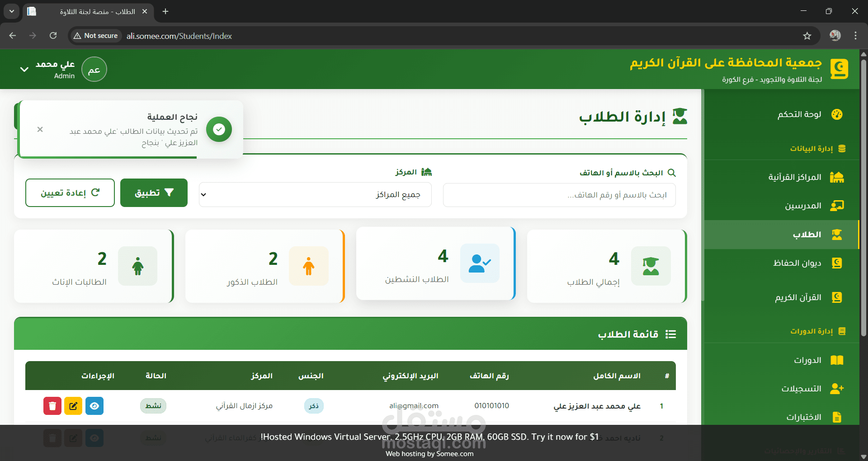Click the graduate icon beside الطلاب
This screenshot has width=868, height=461.
(837, 235)
